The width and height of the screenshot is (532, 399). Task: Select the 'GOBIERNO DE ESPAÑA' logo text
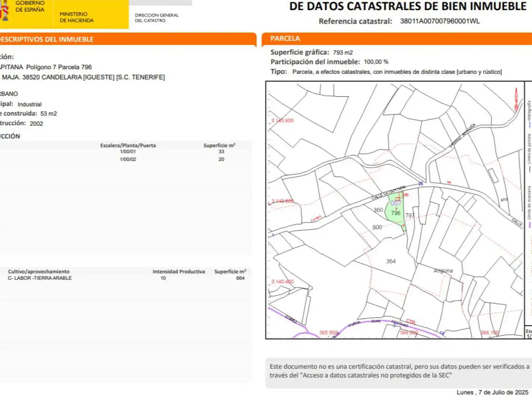pos(30,6)
